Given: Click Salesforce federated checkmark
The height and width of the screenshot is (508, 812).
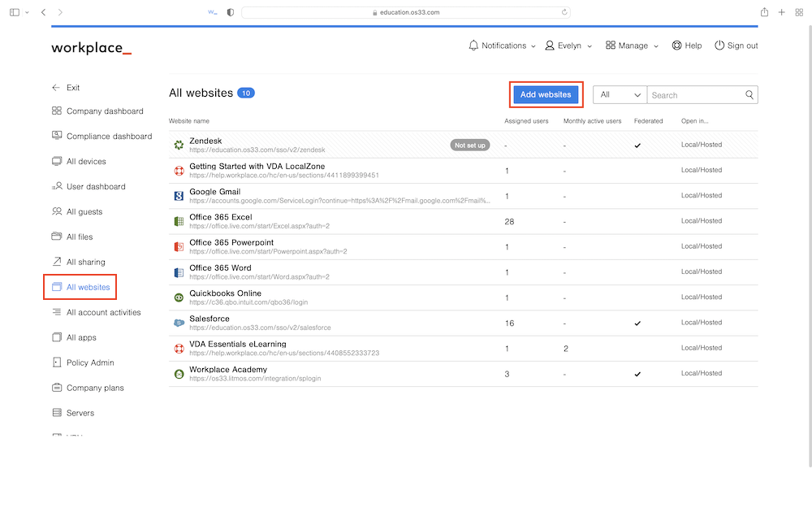Looking at the screenshot, I should click(637, 323).
